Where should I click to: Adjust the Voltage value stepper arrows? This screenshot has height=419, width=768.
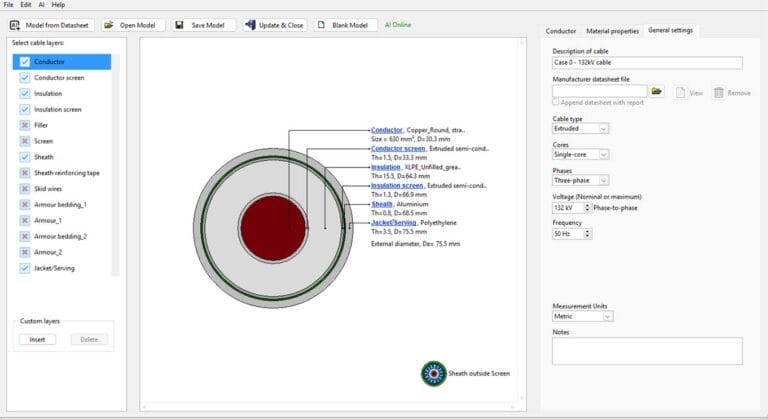(x=587, y=208)
